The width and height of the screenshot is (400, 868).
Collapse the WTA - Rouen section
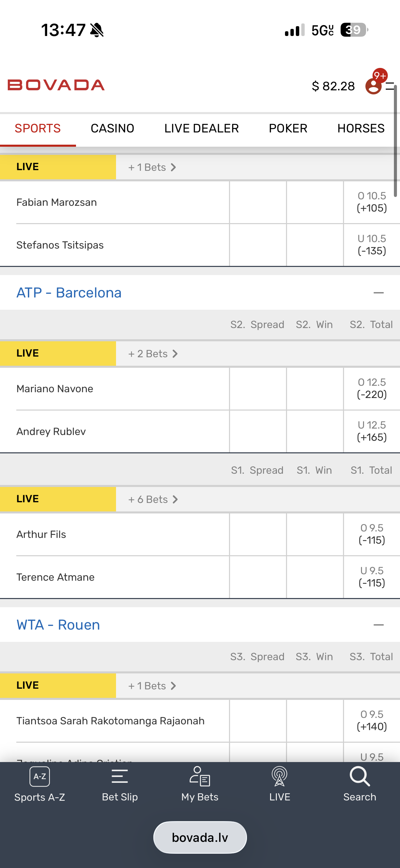379,625
